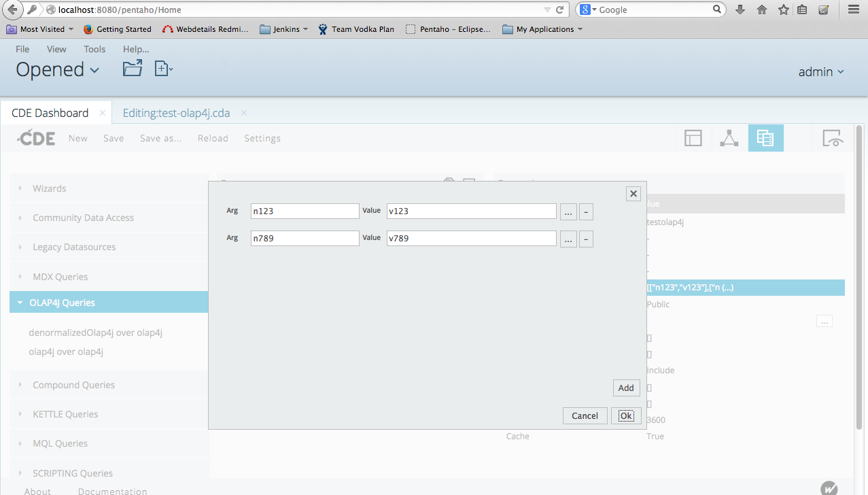Open the layout panel icon in CDE toolbar
Viewport: 868px width, 495px height.
point(693,138)
